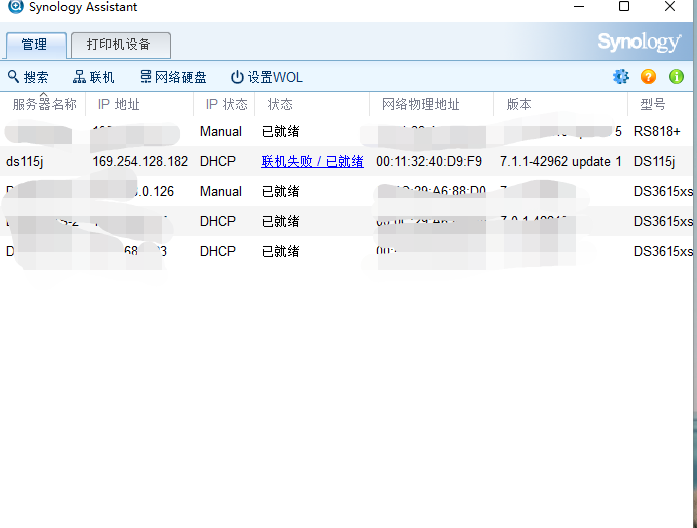Close the Synology Assistant window
Image resolution: width=697 pixels, height=528 pixels.
(x=670, y=6)
